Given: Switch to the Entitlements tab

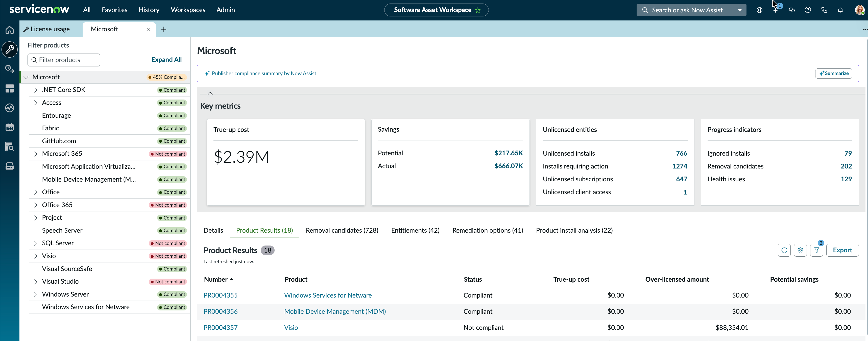Looking at the screenshot, I should (415, 230).
